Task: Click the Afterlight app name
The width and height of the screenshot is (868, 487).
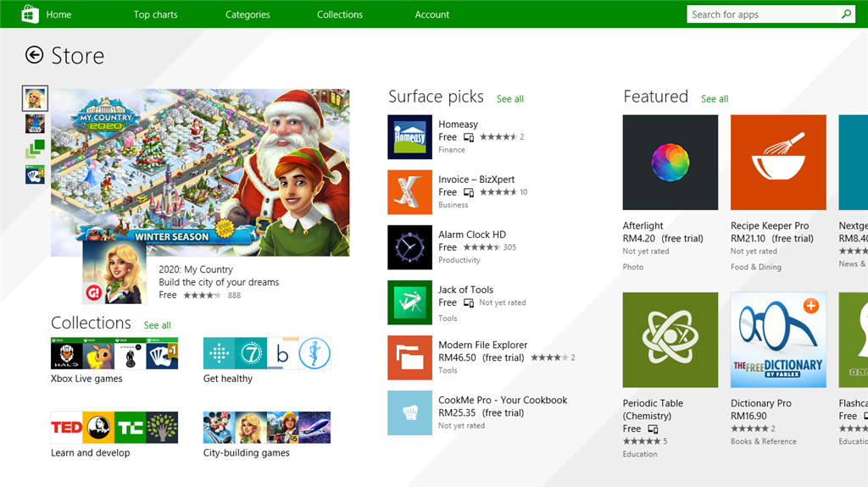Action: (x=643, y=226)
